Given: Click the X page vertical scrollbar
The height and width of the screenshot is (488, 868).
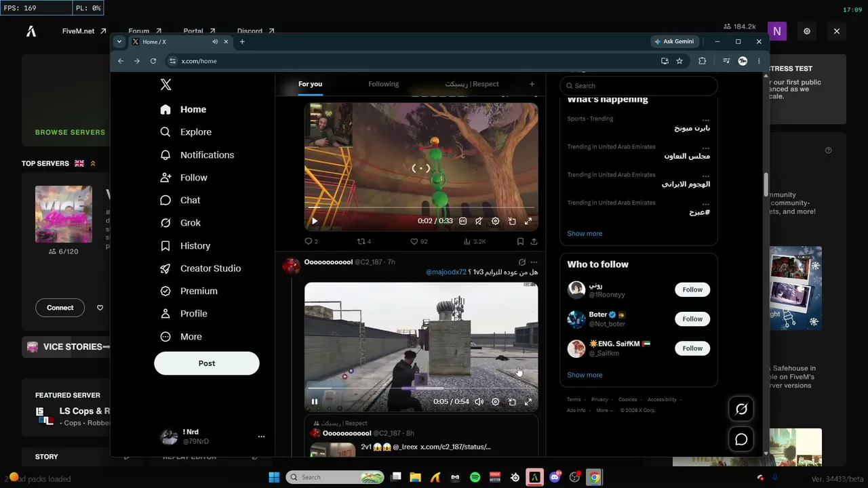Looking at the screenshot, I should point(766,183).
